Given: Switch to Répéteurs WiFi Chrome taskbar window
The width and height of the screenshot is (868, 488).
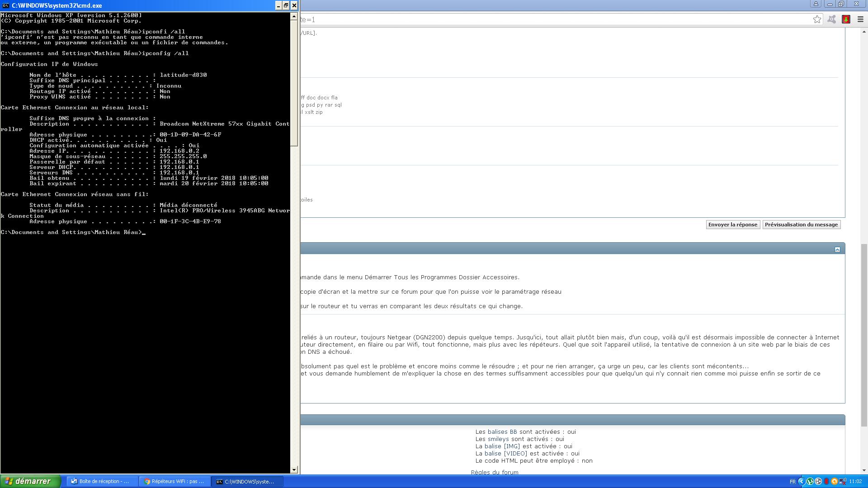Looking at the screenshot, I should 175,482.
